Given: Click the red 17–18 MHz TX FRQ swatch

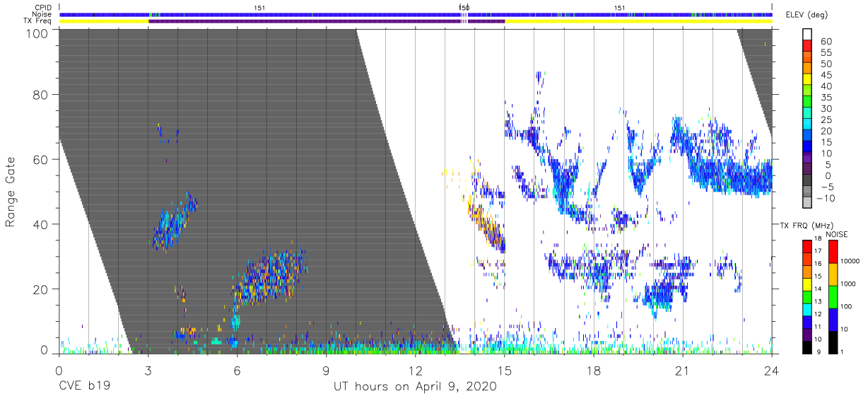Looking at the screenshot, I should (x=807, y=245).
